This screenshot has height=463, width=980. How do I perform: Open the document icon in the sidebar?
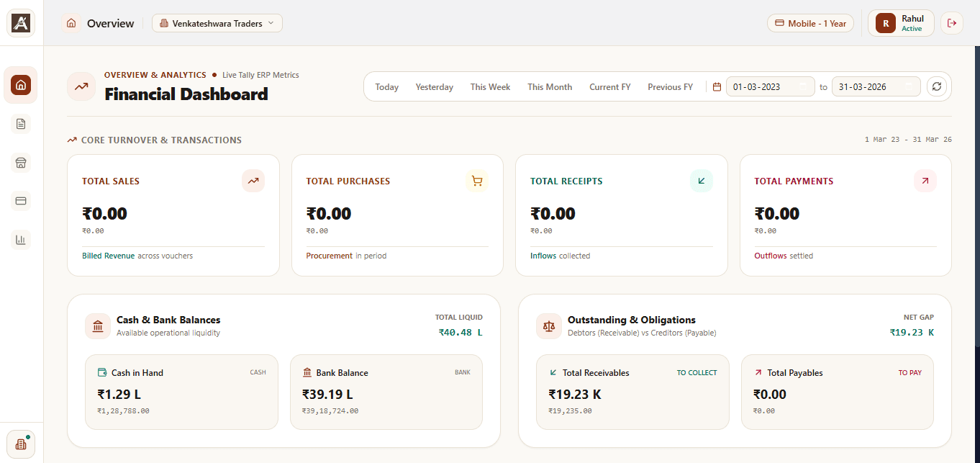pyautogui.click(x=21, y=124)
